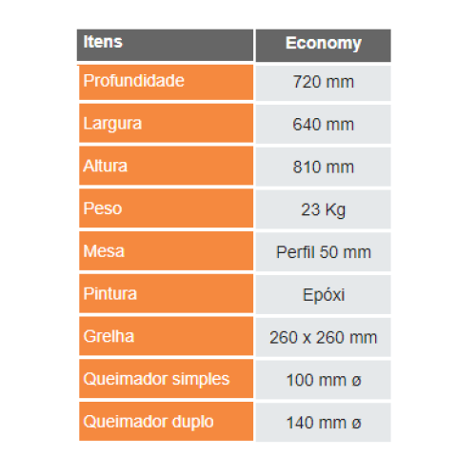Click the Epóxi value cell

pyautogui.click(x=324, y=294)
